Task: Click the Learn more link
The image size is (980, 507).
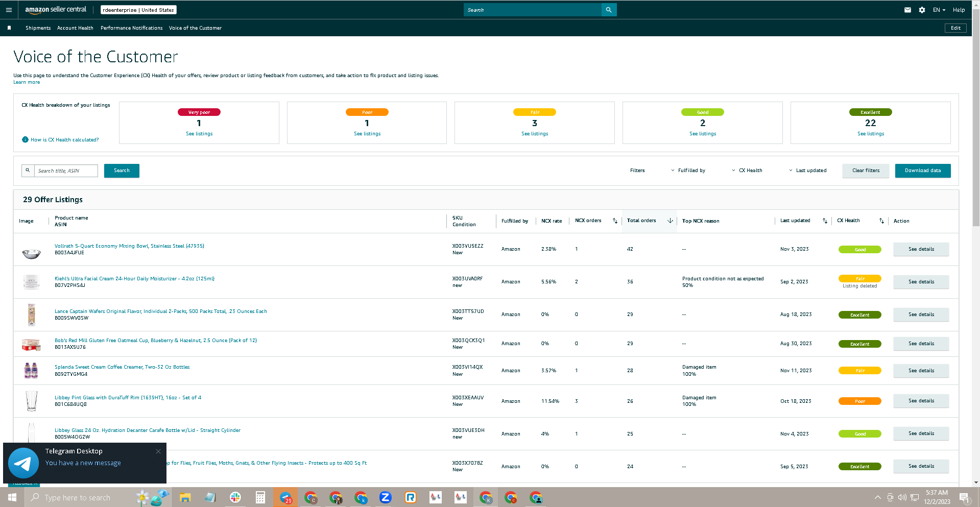Action: [27, 82]
